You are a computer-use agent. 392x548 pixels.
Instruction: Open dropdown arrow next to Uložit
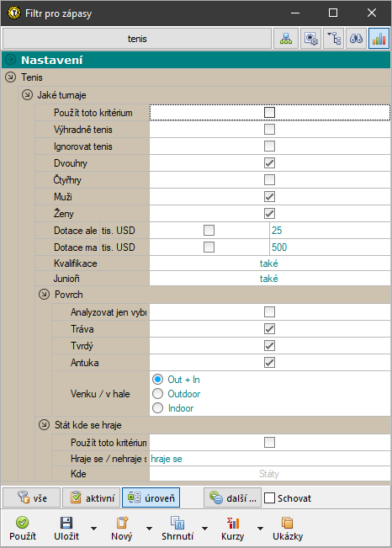coord(93,528)
